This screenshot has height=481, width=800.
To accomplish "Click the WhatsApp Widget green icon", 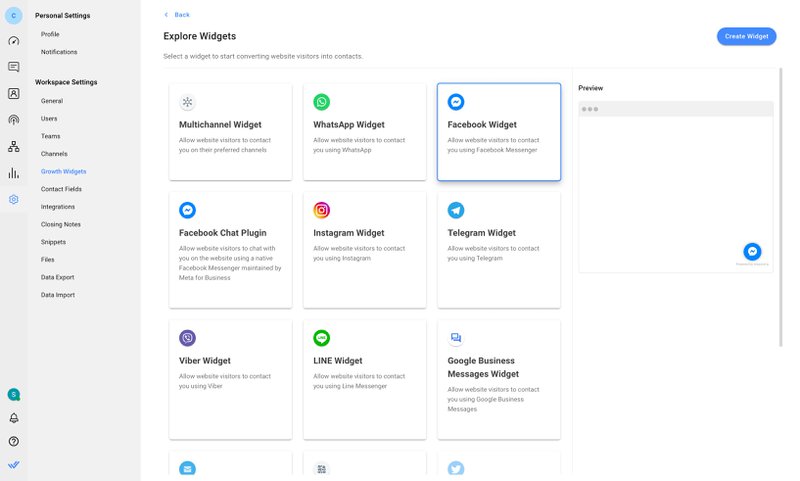I will 321,102.
